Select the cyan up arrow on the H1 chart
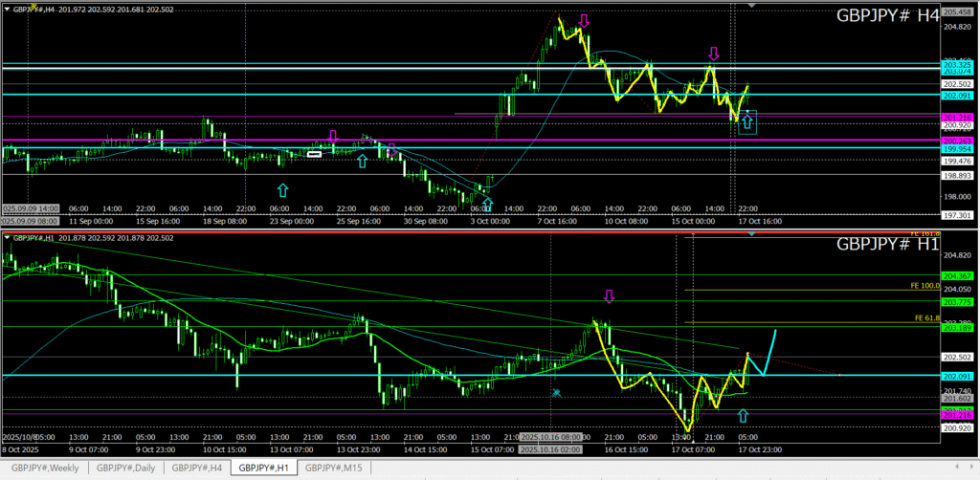This screenshot has height=480, width=980. (743, 415)
